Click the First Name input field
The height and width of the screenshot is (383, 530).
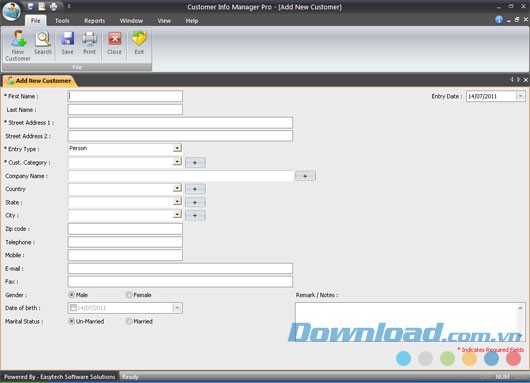click(x=125, y=96)
